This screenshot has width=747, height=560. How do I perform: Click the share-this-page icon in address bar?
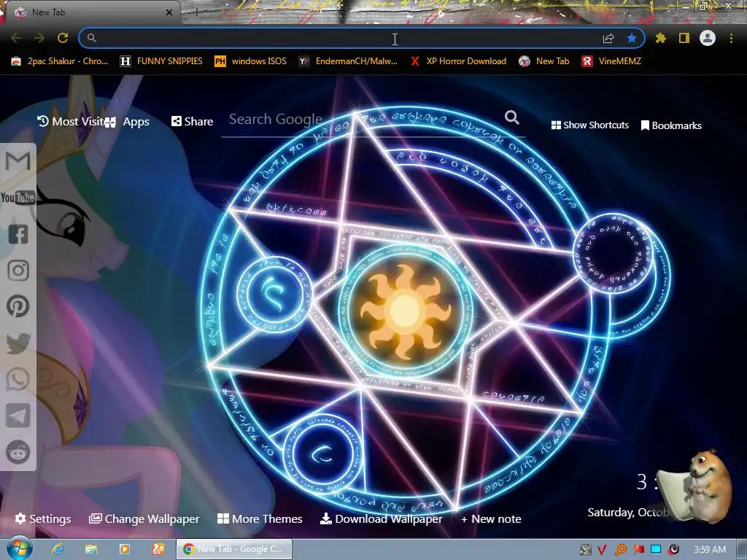[x=608, y=39]
